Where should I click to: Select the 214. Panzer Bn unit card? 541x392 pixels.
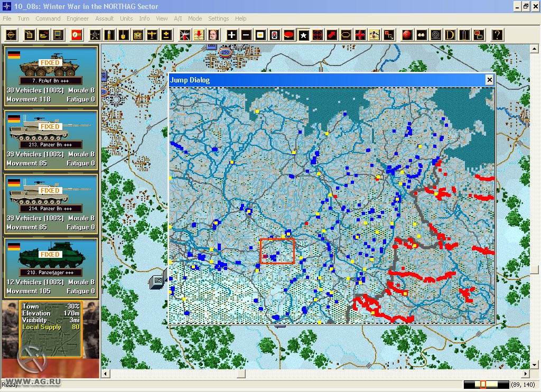(x=51, y=203)
